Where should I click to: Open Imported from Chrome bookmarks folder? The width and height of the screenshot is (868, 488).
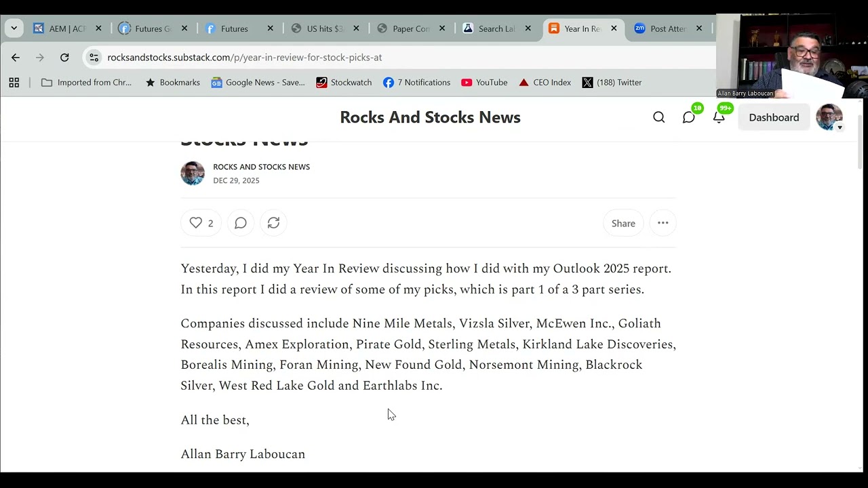pos(87,83)
